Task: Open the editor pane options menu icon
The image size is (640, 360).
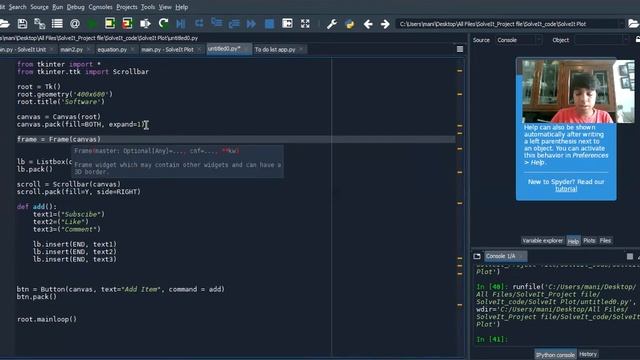Action: pos(460,49)
